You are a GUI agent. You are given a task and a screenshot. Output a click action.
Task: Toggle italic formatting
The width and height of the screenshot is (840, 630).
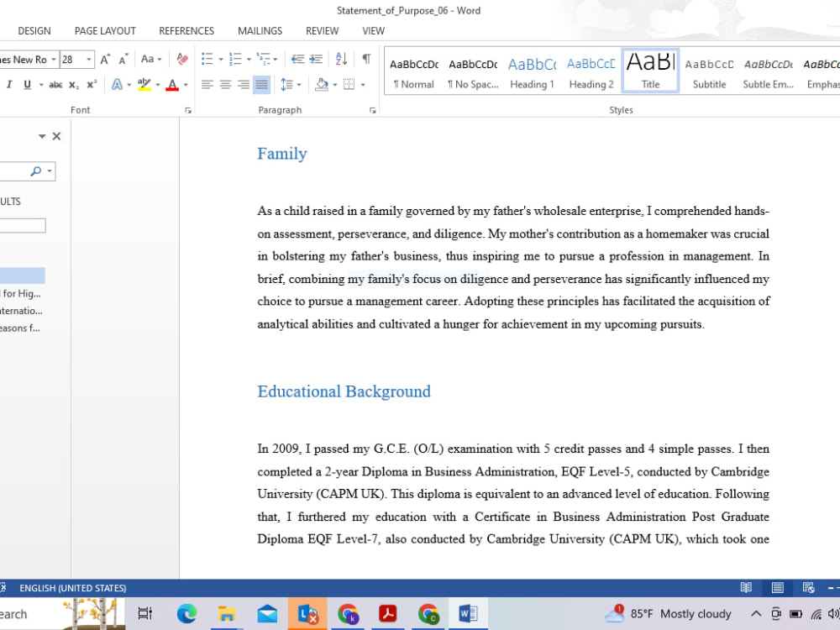[9, 85]
